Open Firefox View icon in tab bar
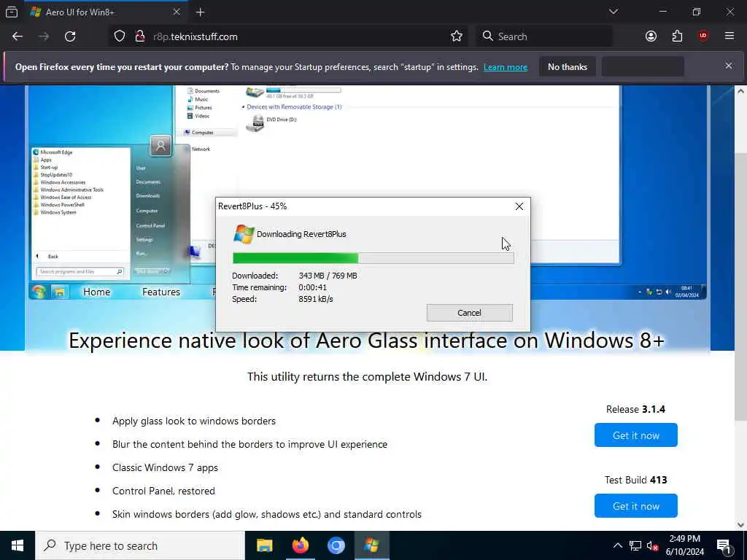The height and width of the screenshot is (560, 747). (12, 12)
